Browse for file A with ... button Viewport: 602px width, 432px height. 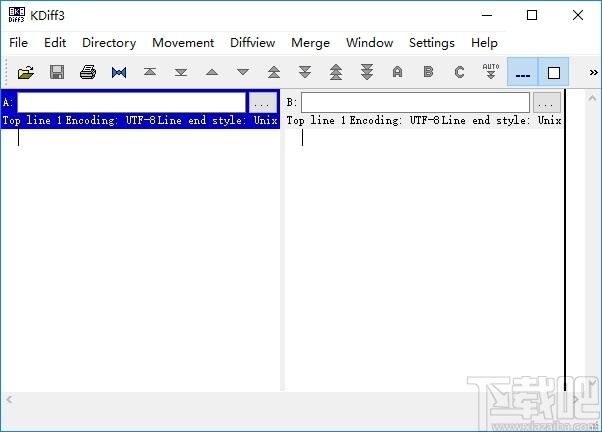pos(263,103)
